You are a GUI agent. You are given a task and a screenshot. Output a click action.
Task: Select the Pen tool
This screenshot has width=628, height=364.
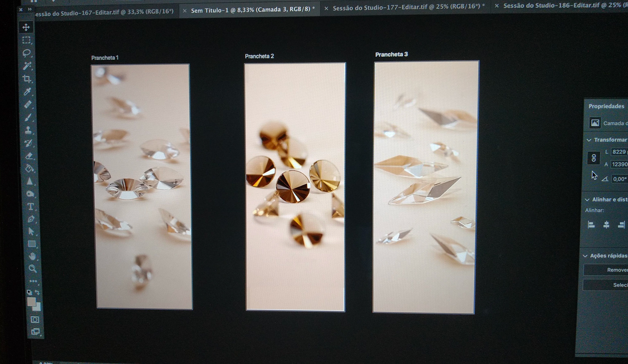tap(31, 219)
